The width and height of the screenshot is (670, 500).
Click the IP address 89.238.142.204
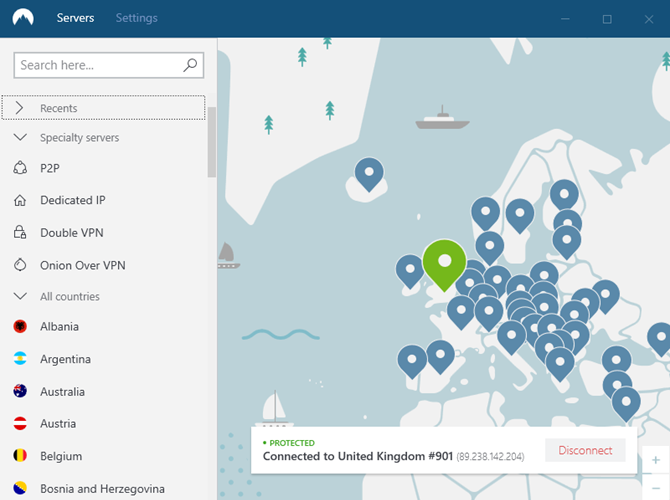pos(490,457)
